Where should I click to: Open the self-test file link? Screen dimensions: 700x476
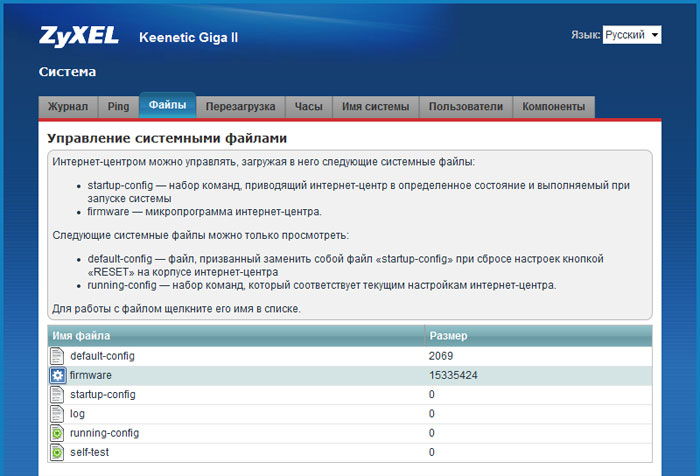89,452
